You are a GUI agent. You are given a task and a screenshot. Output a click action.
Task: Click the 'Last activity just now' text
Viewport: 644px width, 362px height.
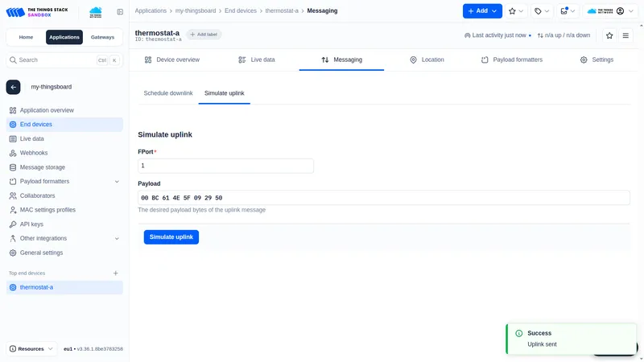tap(499, 35)
